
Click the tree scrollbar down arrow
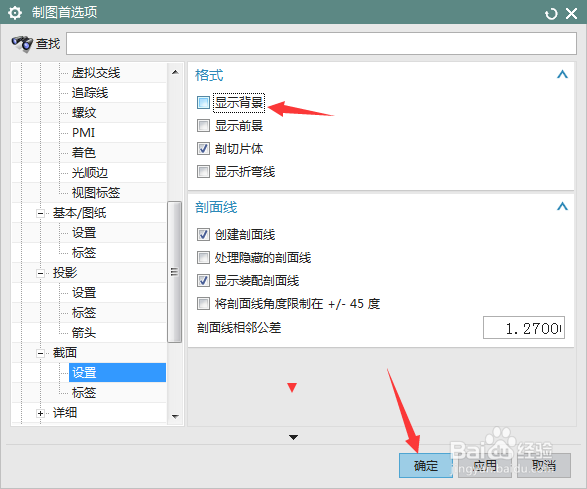[175, 416]
